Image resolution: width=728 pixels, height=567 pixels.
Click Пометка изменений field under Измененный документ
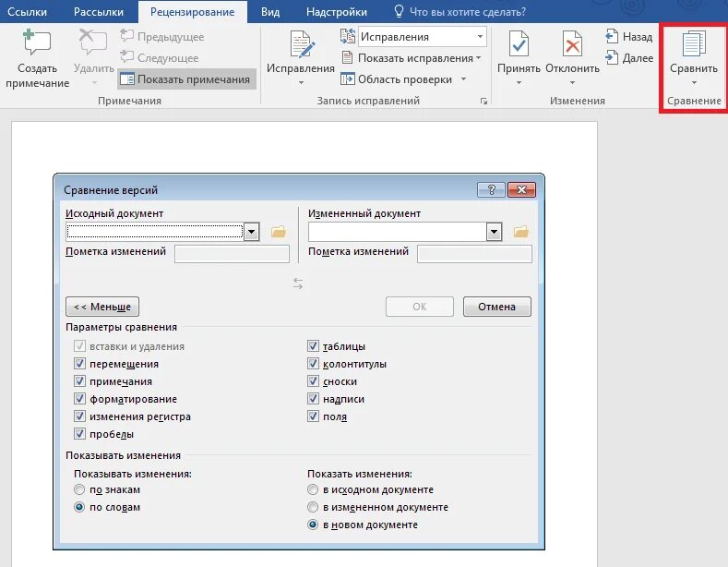click(x=474, y=254)
